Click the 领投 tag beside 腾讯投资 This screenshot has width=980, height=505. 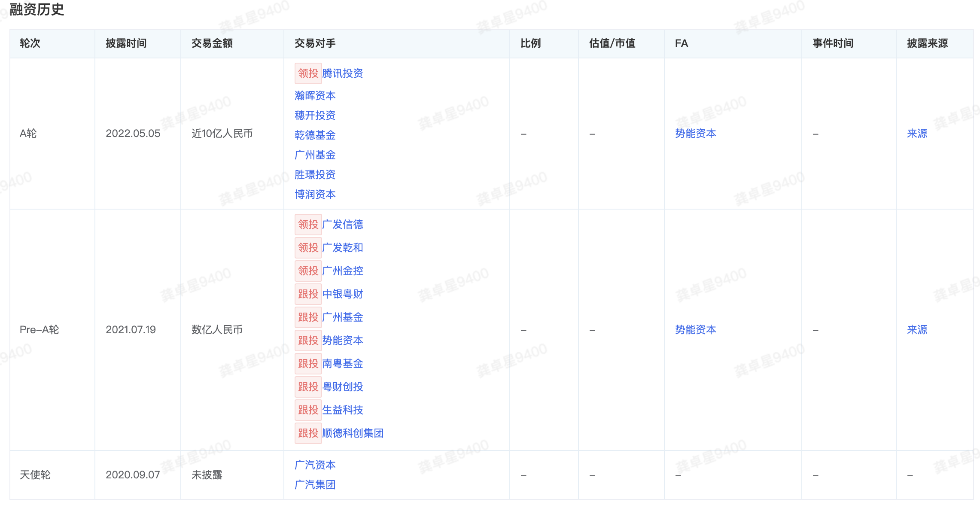(308, 73)
